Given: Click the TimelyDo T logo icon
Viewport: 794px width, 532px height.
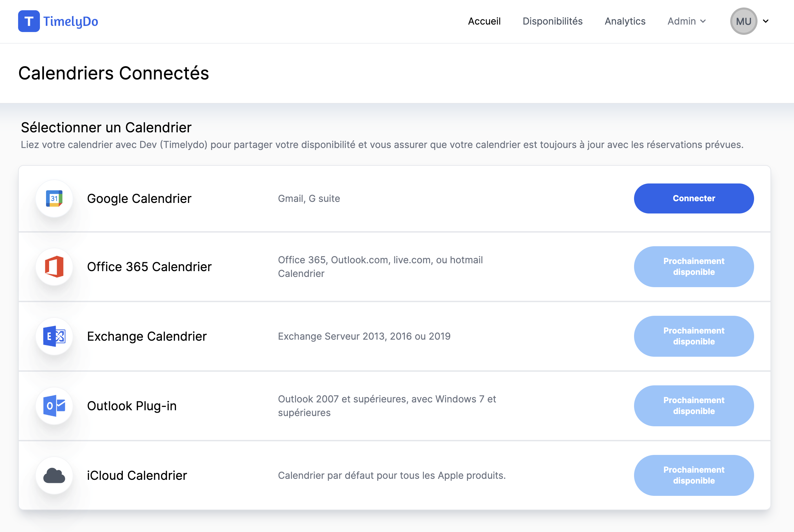Looking at the screenshot, I should pos(29,21).
